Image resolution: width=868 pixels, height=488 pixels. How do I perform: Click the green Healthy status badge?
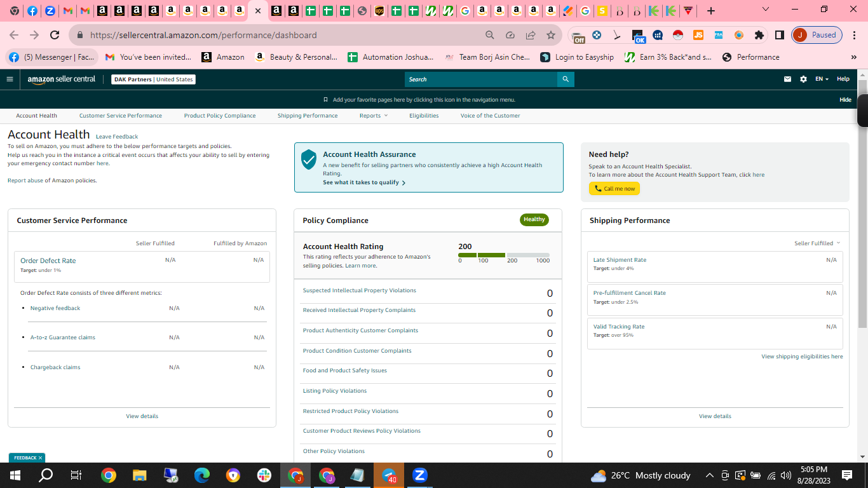(534, 220)
